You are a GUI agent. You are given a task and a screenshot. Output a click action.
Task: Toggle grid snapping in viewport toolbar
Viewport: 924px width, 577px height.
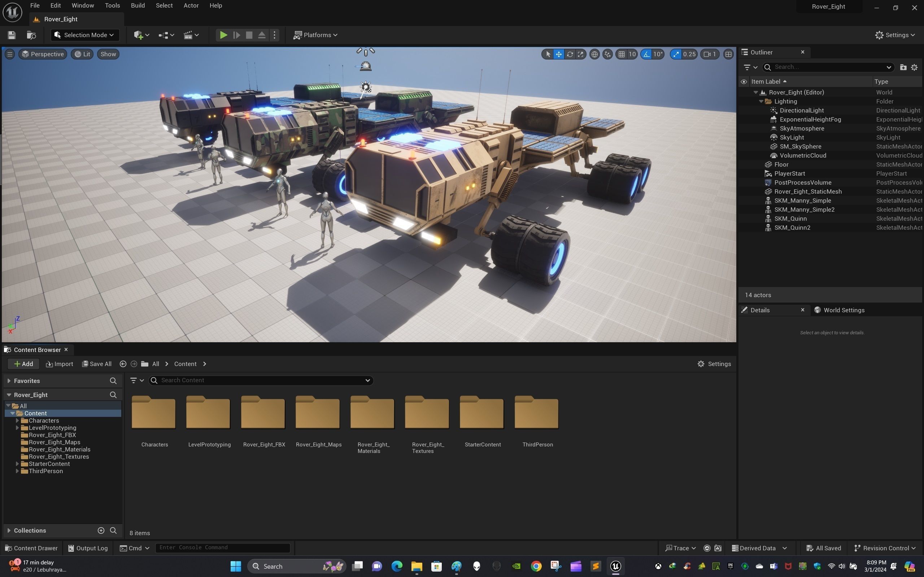tap(622, 54)
